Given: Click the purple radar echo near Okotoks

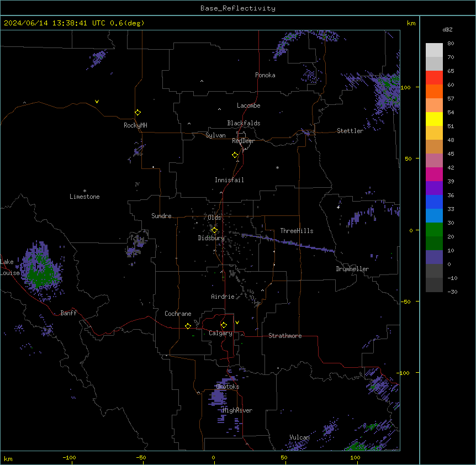Looking at the screenshot, I should click(218, 397).
